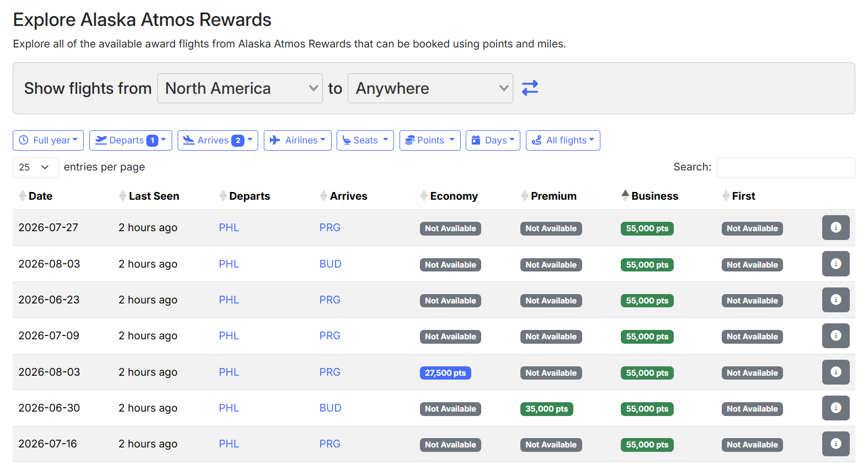Open the Full year filter menu
Screen dimensions: 868x464
(x=49, y=140)
